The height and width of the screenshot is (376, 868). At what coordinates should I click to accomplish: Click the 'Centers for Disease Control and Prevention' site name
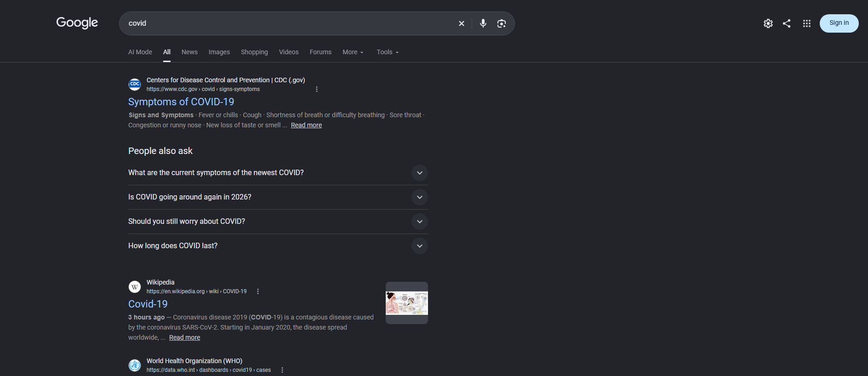pos(226,80)
